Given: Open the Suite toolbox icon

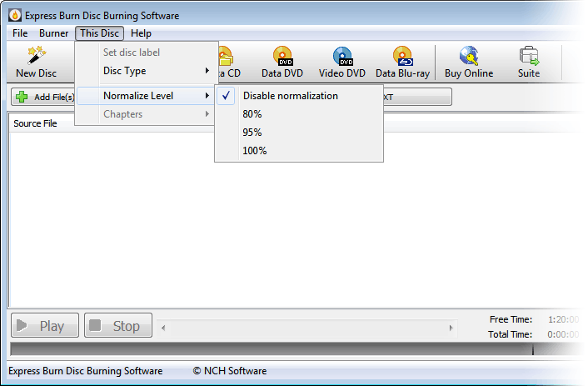Looking at the screenshot, I should coord(529,56).
